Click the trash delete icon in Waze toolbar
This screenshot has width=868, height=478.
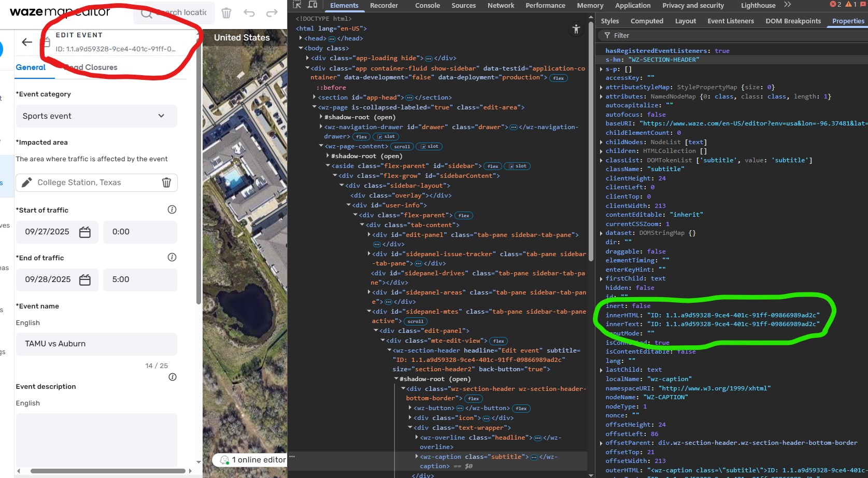point(226,13)
